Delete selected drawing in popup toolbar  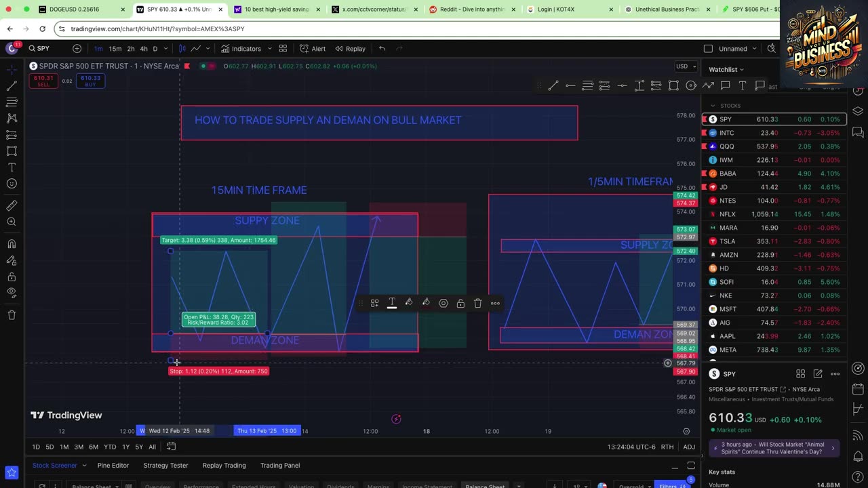(x=477, y=303)
